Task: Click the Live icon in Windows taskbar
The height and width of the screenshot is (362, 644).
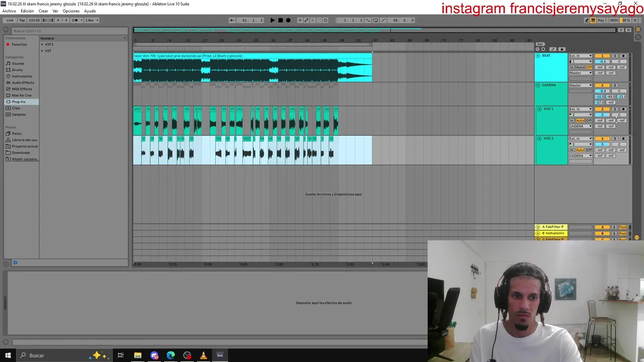Action: tap(220, 355)
